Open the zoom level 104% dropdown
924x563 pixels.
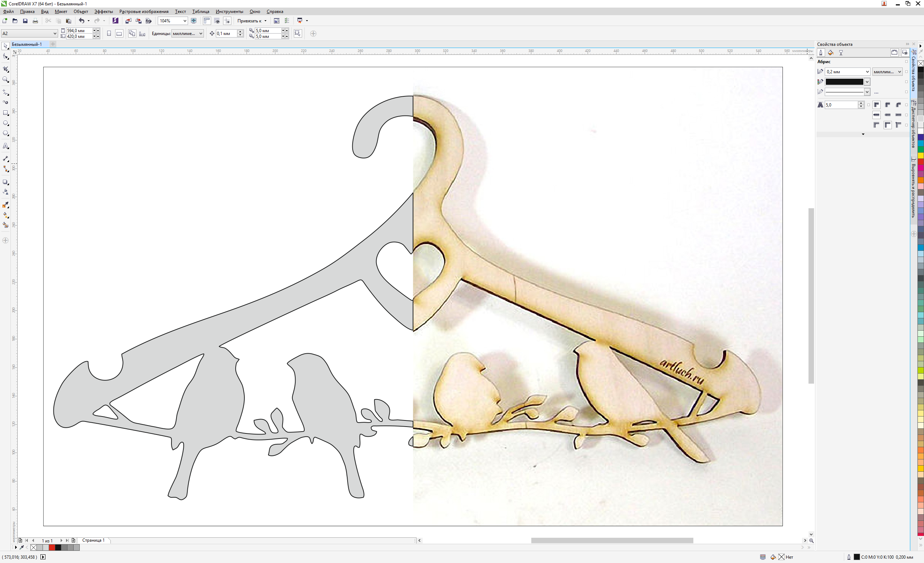[x=185, y=21]
